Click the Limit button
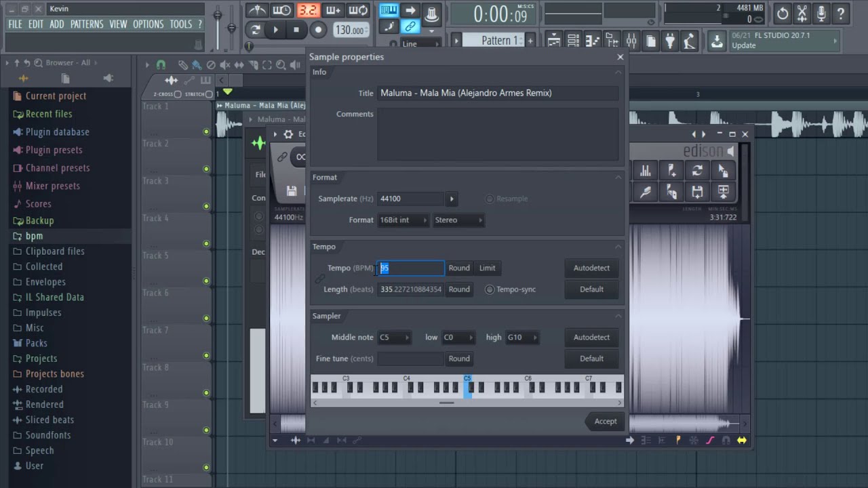 pyautogui.click(x=488, y=268)
